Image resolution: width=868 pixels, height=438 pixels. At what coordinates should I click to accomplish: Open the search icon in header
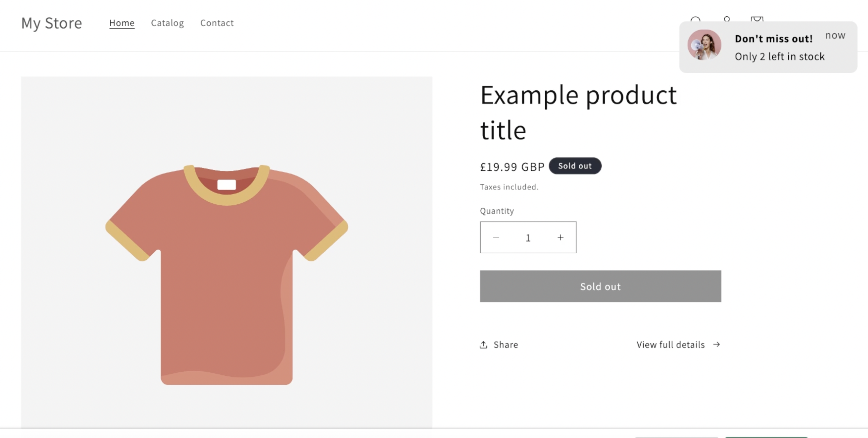point(695,19)
